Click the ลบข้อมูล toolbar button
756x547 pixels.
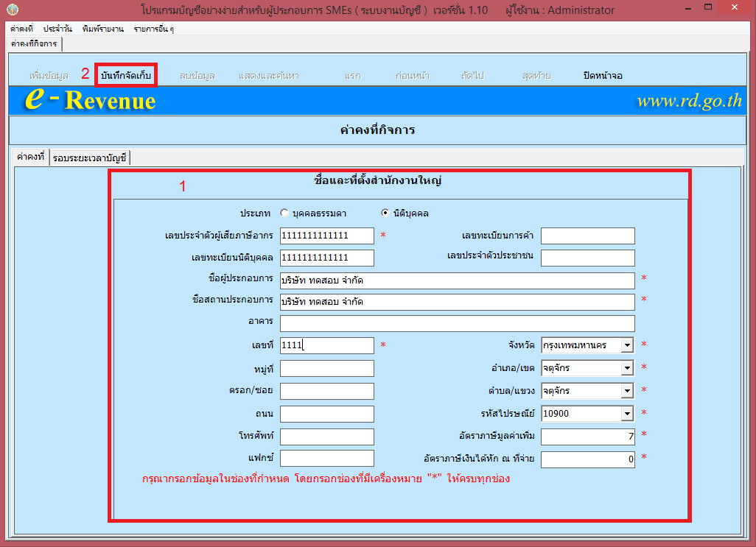tap(197, 76)
